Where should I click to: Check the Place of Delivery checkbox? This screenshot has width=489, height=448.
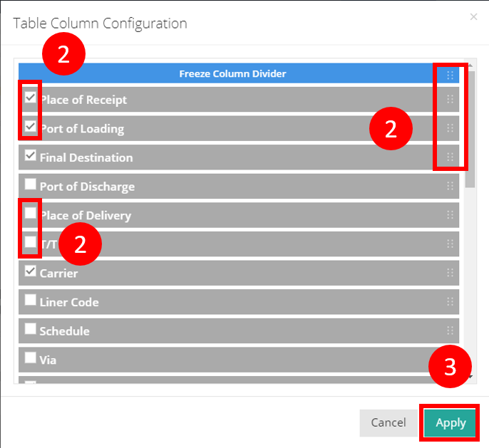tap(31, 213)
